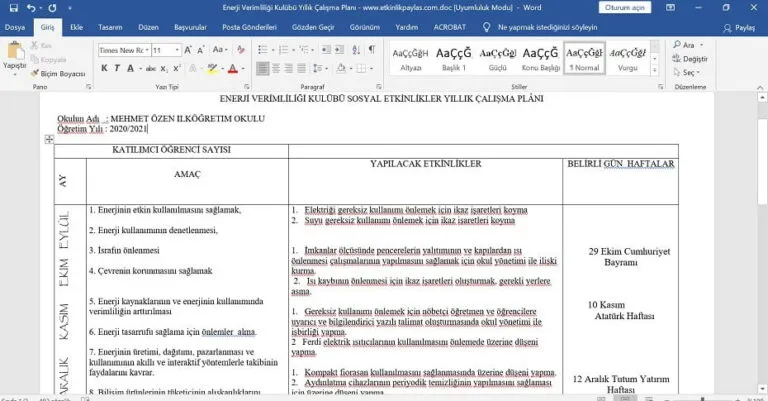Collapse the ribbon with the chevron
Screen dimensions: 768x401
[x=760, y=87]
